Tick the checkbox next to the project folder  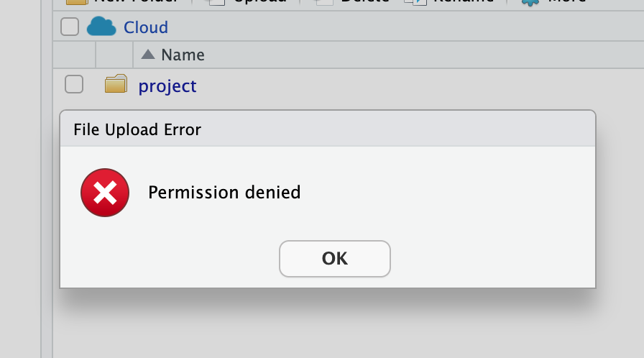(x=74, y=84)
